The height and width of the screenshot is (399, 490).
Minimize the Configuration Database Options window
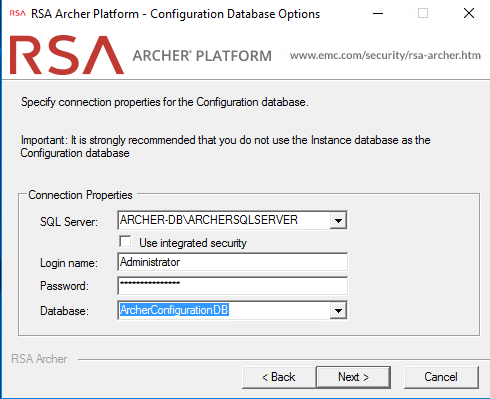[x=378, y=13]
